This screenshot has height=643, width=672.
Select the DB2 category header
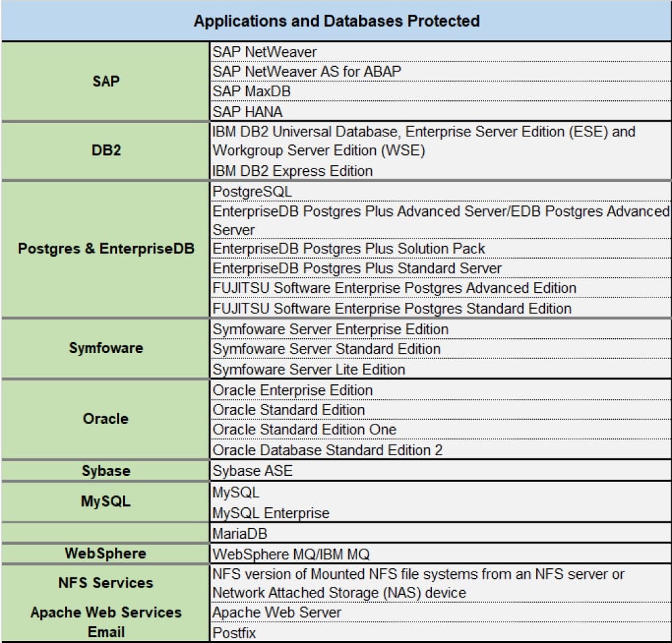(104, 150)
